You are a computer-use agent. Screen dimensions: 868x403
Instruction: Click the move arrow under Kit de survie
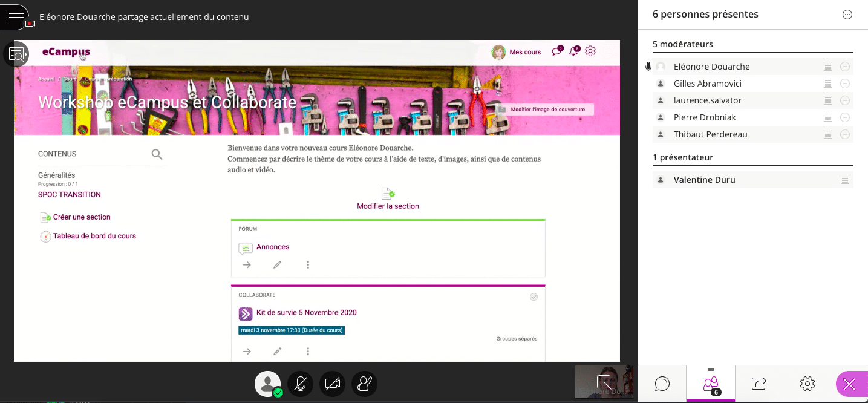247,352
